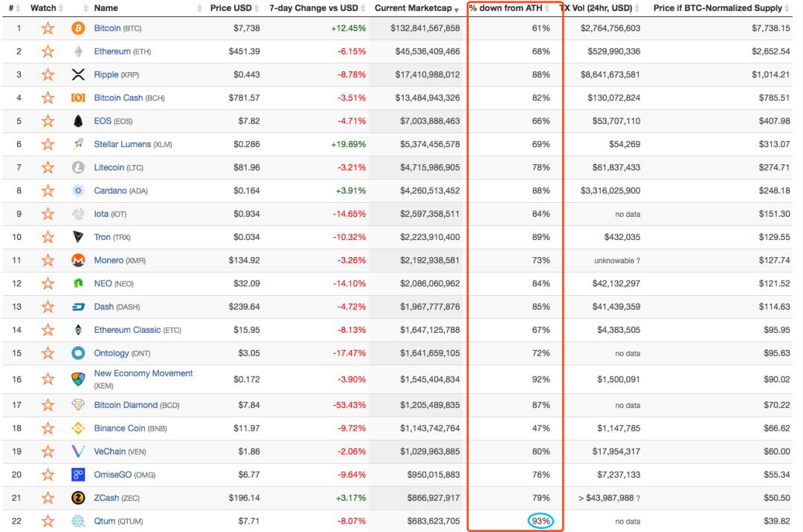Click the Ripple X logo icon

click(x=78, y=75)
